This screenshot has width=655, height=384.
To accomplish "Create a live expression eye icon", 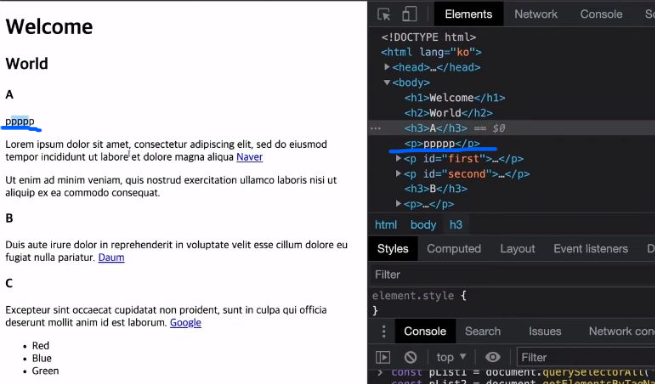I will pos(493,357).
